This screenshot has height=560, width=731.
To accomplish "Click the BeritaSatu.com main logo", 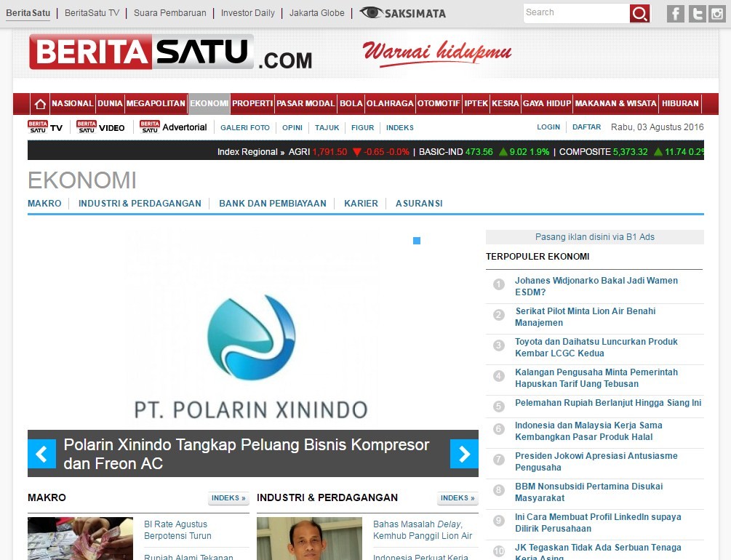I will coord(170,52).
